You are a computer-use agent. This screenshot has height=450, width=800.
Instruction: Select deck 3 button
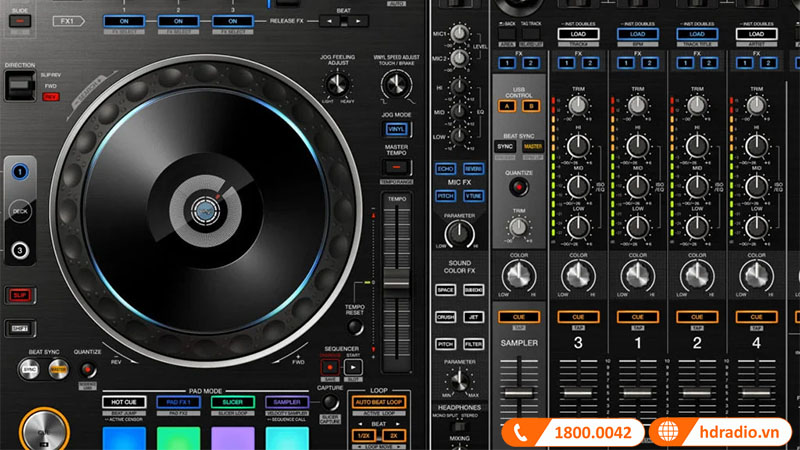(x=19, y=250)
